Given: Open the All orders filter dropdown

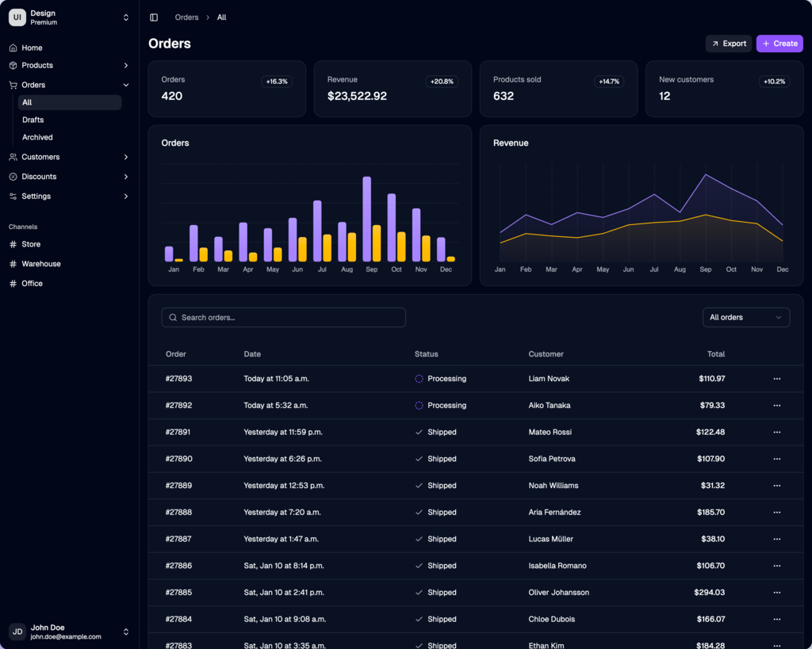Looking at the screenshot, I should pyautogui.click(x=745, y=318).
